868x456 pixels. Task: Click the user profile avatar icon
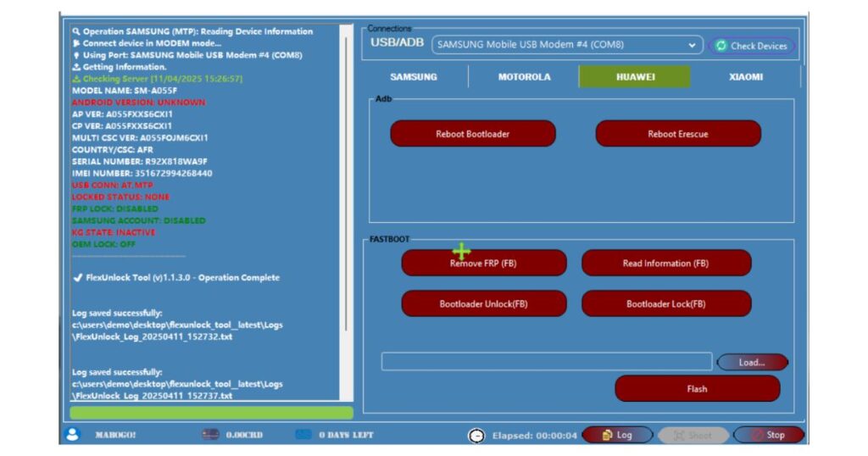tap(73, 435)
